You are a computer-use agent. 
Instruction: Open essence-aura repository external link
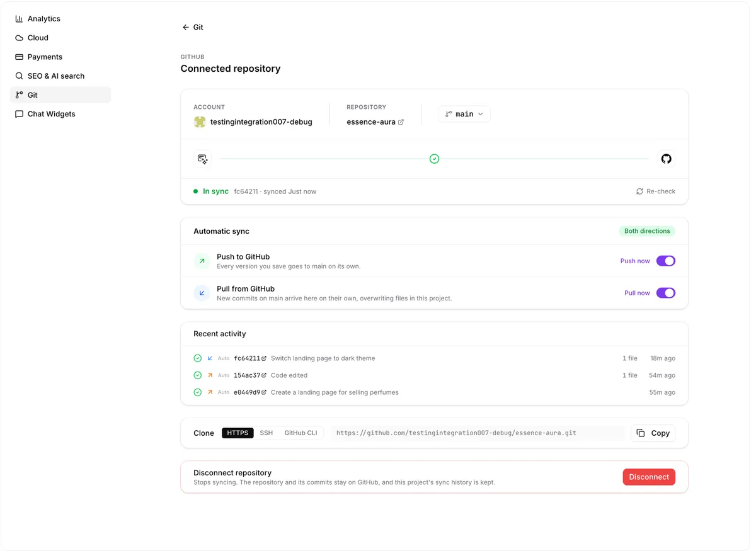(401, 122)
